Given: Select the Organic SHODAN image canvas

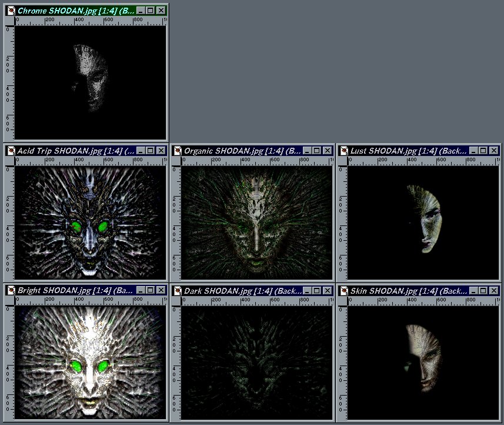Looking at the screenshot, I should tap(257, 223).
